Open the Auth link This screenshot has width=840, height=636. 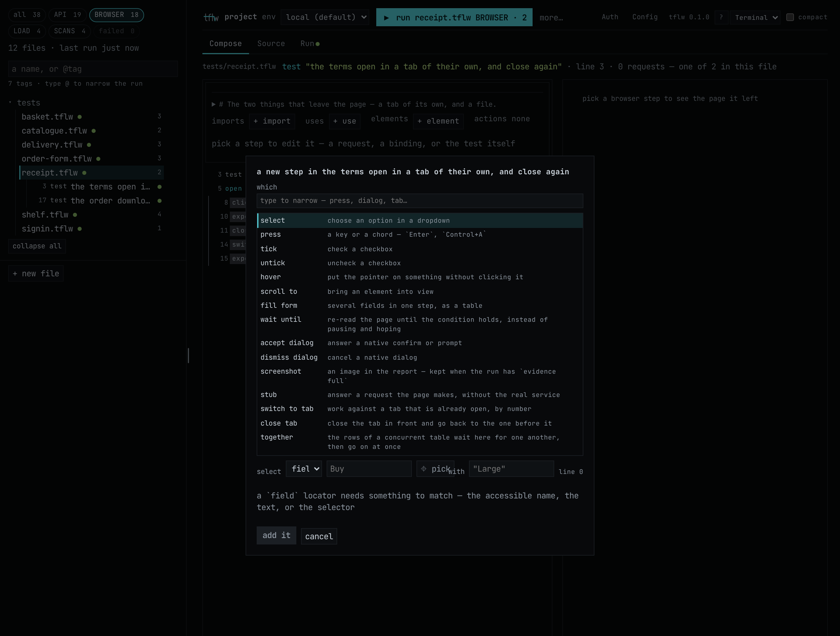coord(610,17)
